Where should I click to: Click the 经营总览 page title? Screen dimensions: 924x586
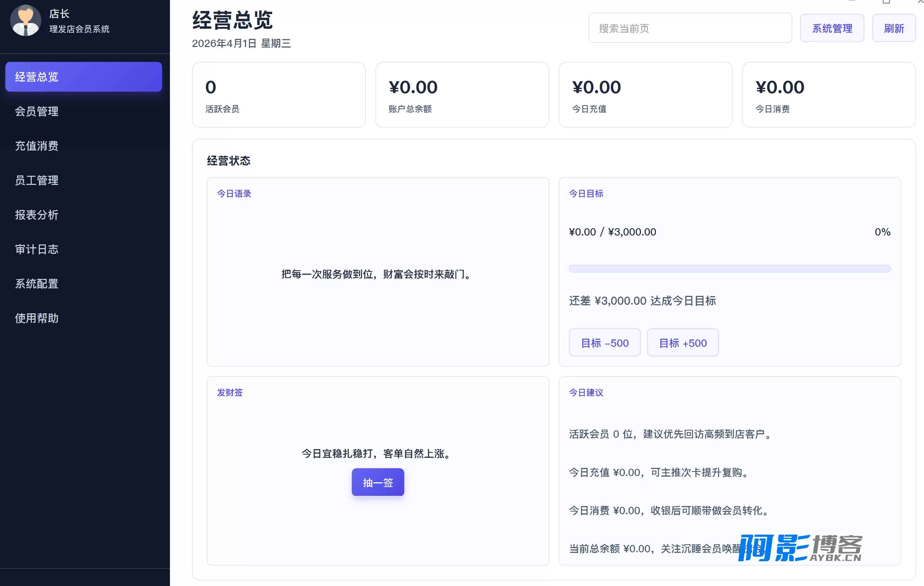coord(232,20)
